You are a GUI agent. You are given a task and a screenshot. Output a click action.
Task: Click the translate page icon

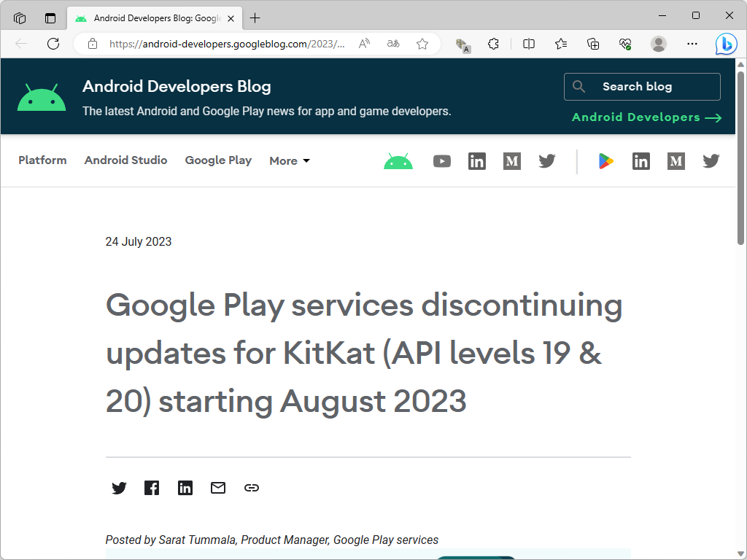coord(393,44)
